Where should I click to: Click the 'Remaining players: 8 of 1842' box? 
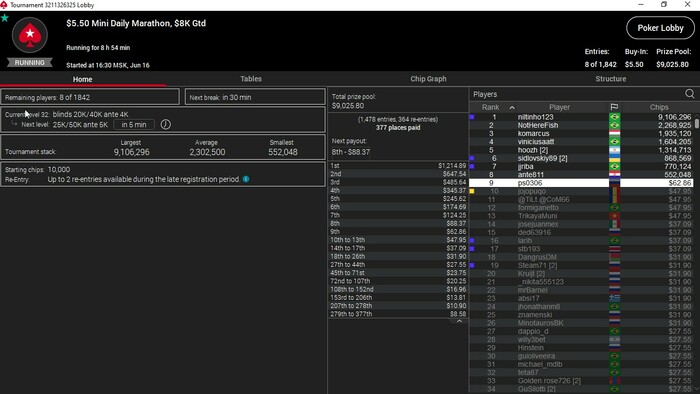90,97
